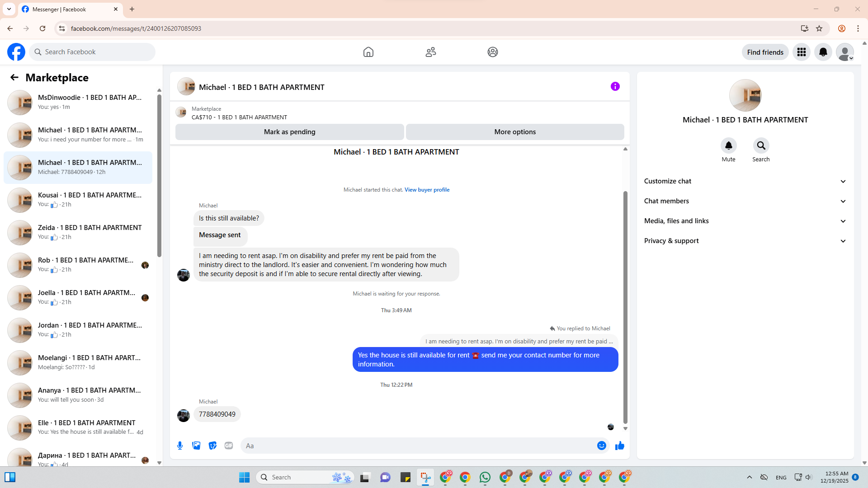
Task: Click Mark as pending button
Action: pyautogui.click(x=289, y=132)
